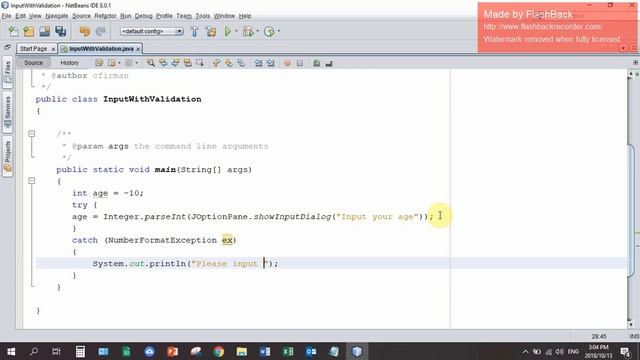Open the Projects side panel
640x360 pixels.
coord(7,156)
